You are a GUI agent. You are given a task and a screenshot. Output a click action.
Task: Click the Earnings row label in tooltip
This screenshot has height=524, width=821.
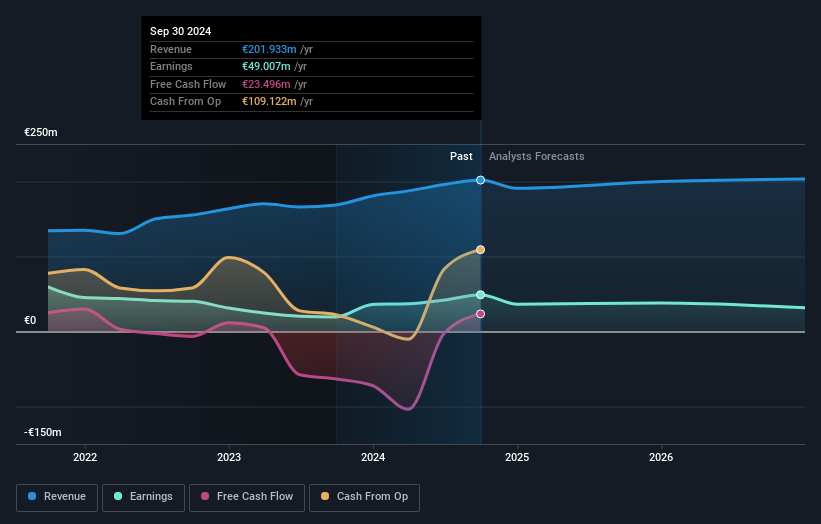pyautogui.click(x=171, y=66)
